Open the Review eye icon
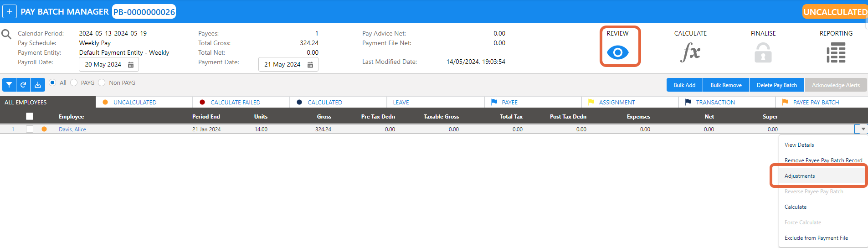Screen dimensions: 868x248 [617, 52]
